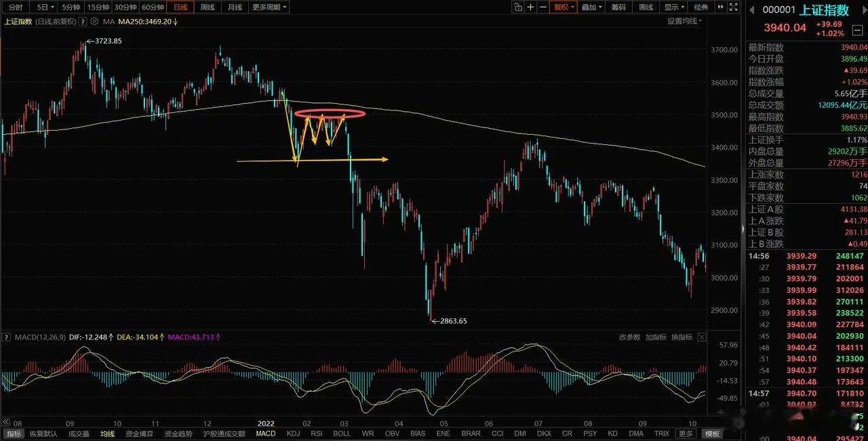Toggle 均线 indicator at bottom
The height and width of the screenshot is (441, 868).
click(107, 434)
